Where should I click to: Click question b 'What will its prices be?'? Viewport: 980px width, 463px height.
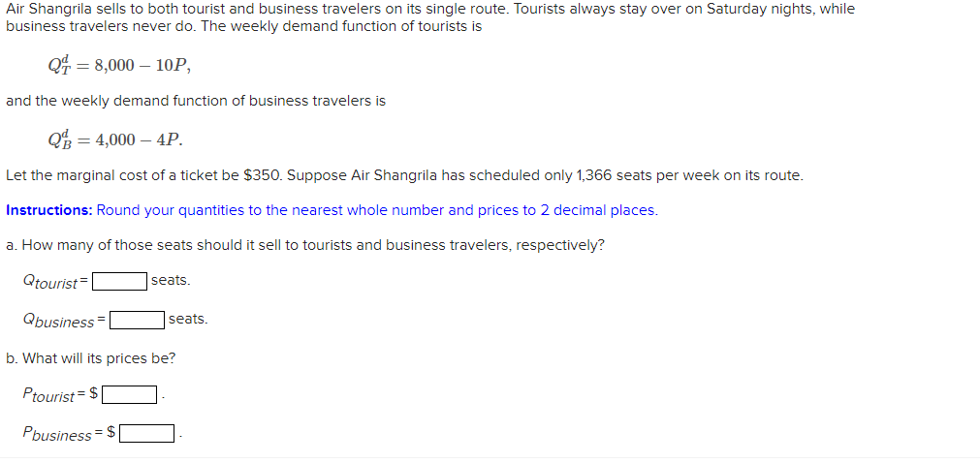[90, 359]
